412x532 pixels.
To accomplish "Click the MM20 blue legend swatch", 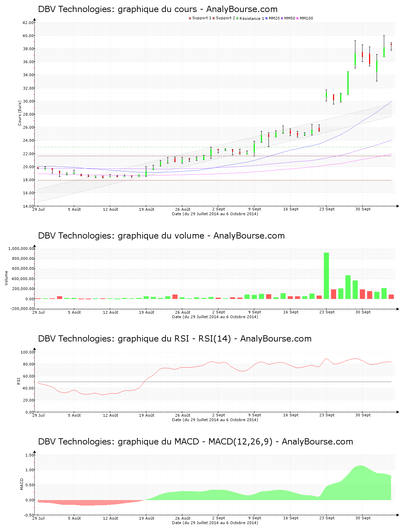I will point(266,18).
